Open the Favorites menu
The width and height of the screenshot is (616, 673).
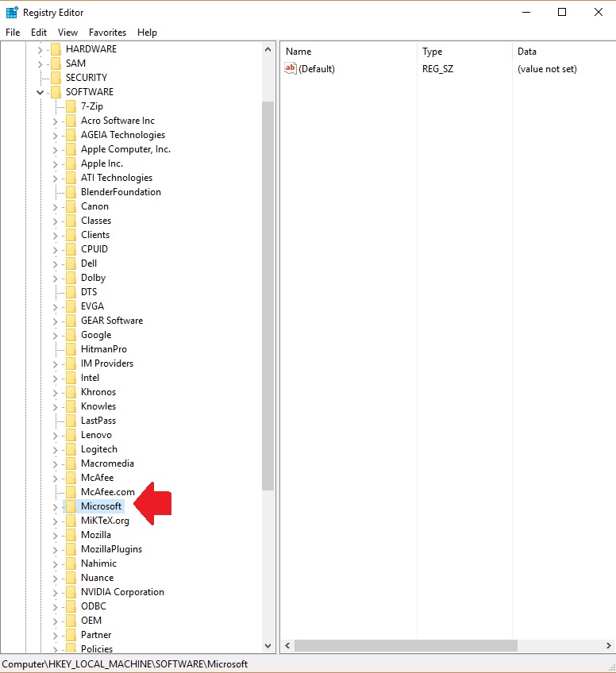pos(107,33)
